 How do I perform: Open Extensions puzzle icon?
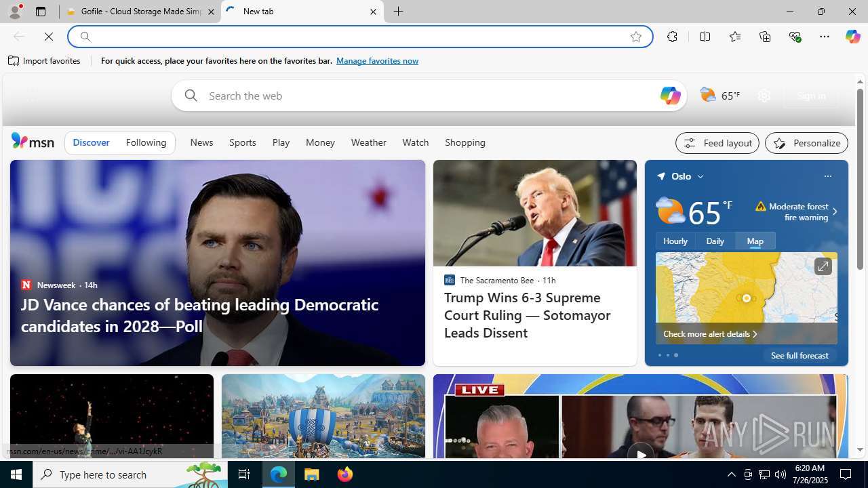point(672,37)
